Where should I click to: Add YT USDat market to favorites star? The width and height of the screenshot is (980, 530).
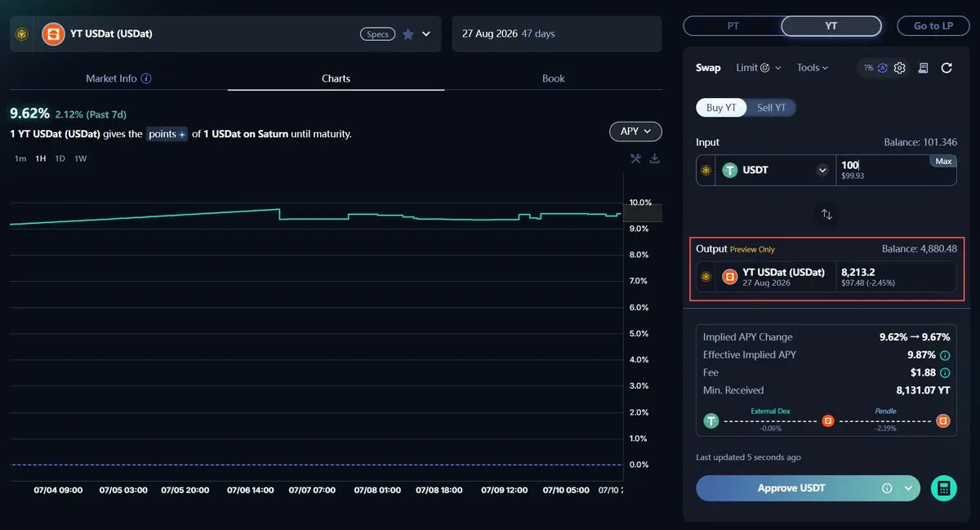408,34
